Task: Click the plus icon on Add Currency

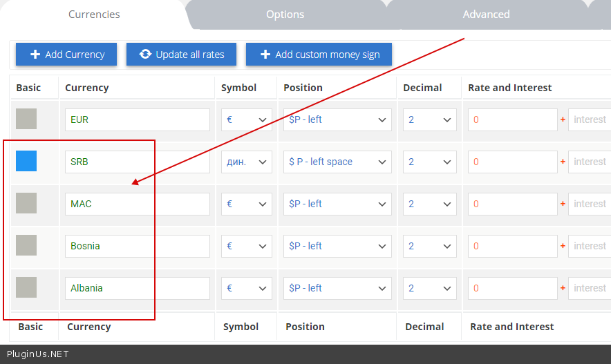Action: 35,55
